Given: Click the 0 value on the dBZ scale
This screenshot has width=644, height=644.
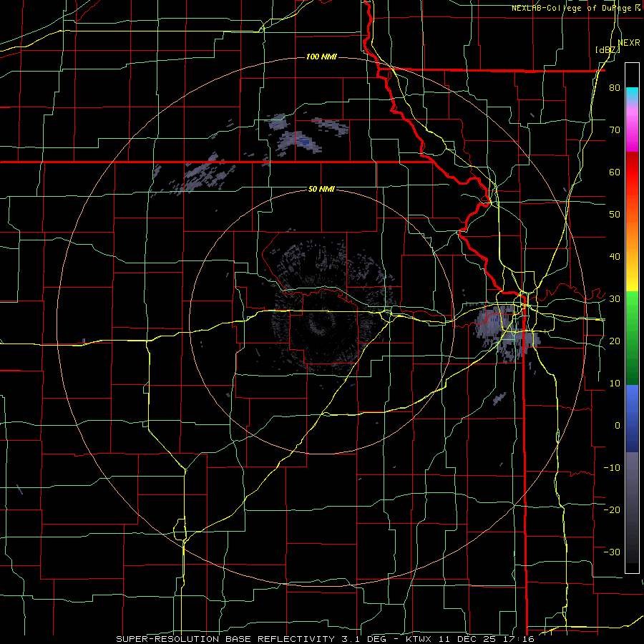Looking at the screenshot, I should [618, 426].
